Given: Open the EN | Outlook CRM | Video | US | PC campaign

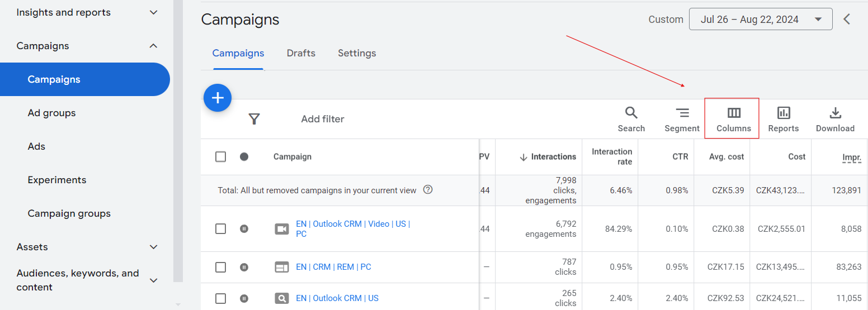Looking at the screenshot, I should (x=353, y=228).
